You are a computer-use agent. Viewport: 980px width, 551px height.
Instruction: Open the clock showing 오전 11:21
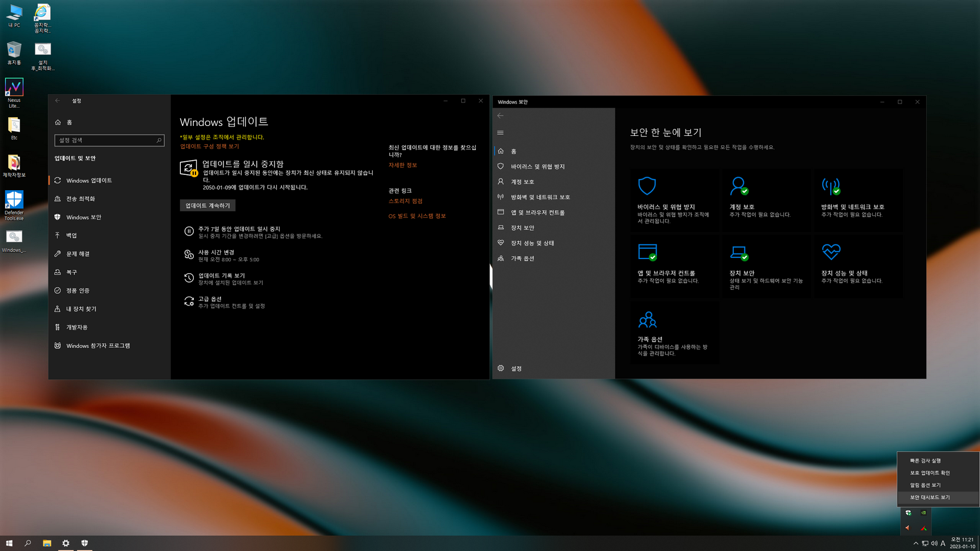(962, 543)
